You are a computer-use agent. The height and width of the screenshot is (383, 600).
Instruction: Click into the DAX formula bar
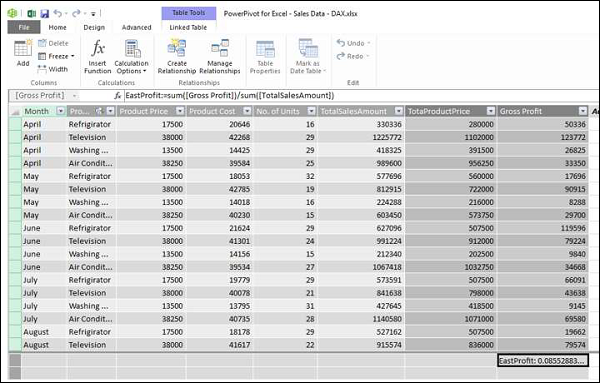pos(360,95)
